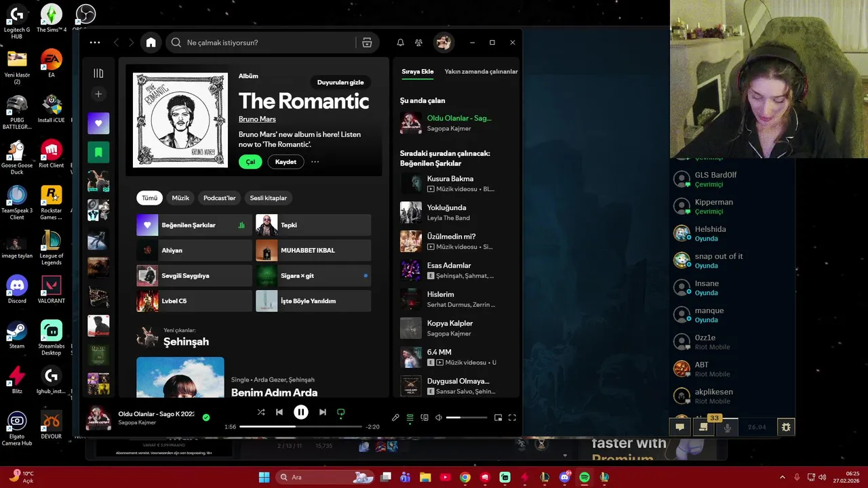This screenshot has height=488, width=868.
Task: Enter full screen player mode
Action: (512, 418)
